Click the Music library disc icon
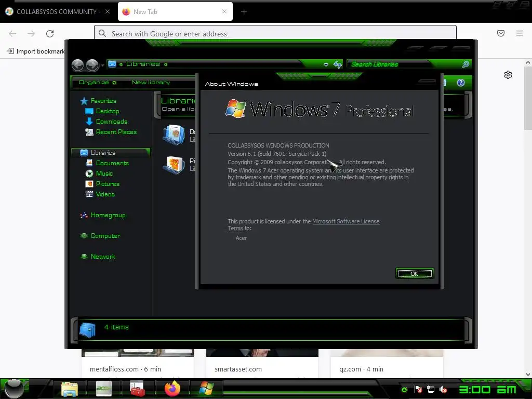The image size is (532, 399). point(89,174)
